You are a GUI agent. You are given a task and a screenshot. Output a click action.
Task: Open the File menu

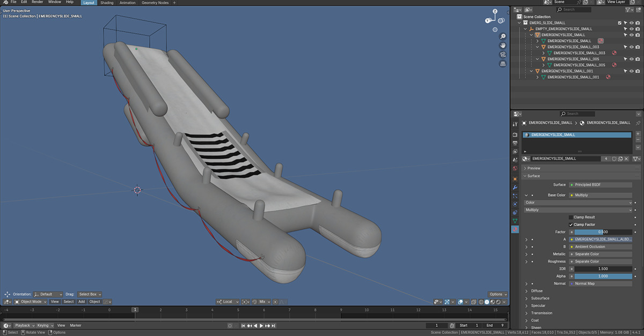pyautogui.click(x=13, y=2)
